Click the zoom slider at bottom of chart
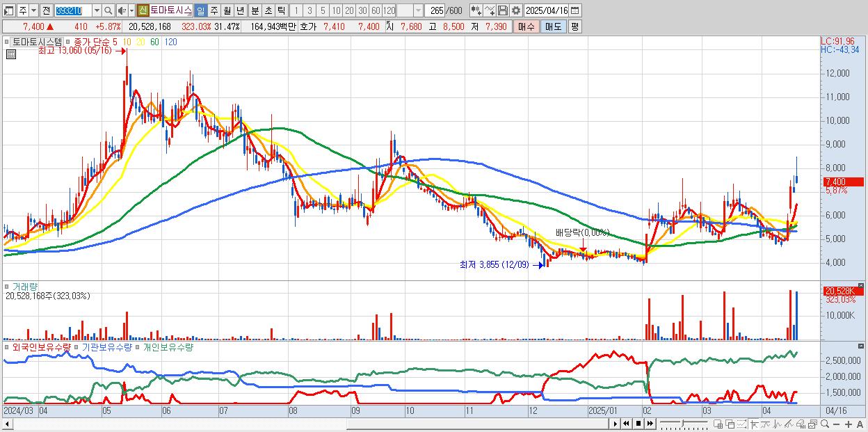 point(684,424)
